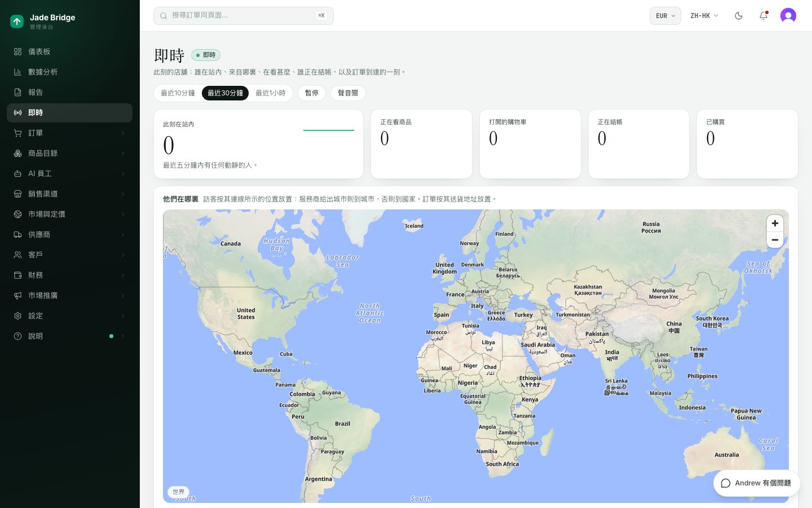The width and height of the screenshot is (812, 508).
Task: Open 即時 in the sidebar
Action: (69, 113)
